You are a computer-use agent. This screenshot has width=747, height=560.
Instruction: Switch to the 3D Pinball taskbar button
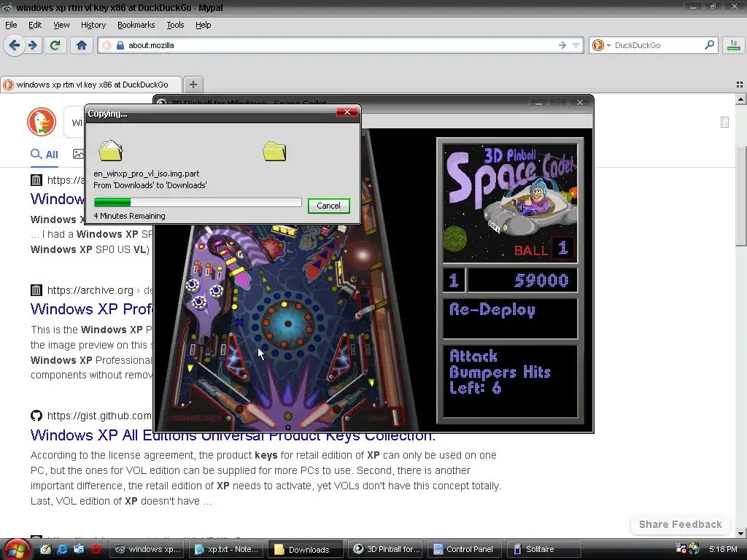pos(386,549)
